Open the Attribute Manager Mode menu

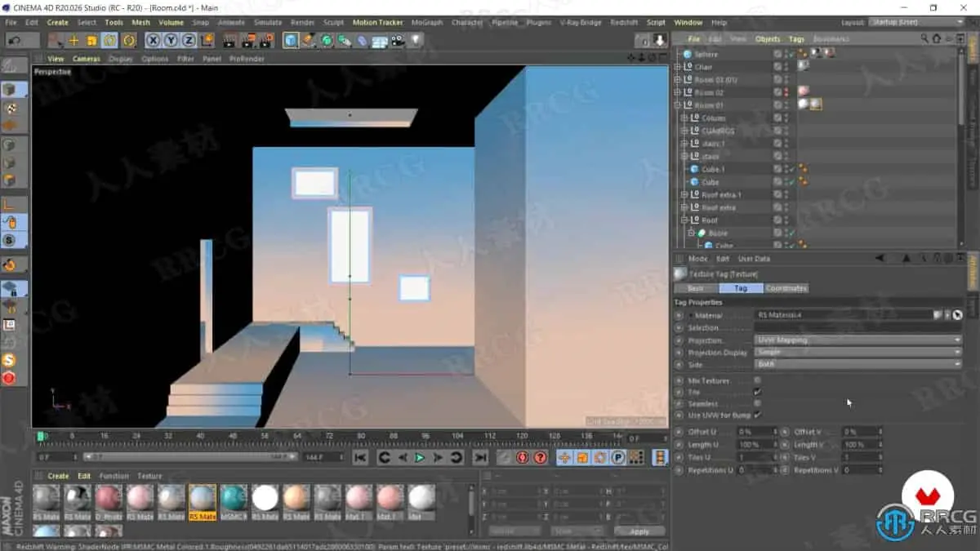click(x=697, y=259)
